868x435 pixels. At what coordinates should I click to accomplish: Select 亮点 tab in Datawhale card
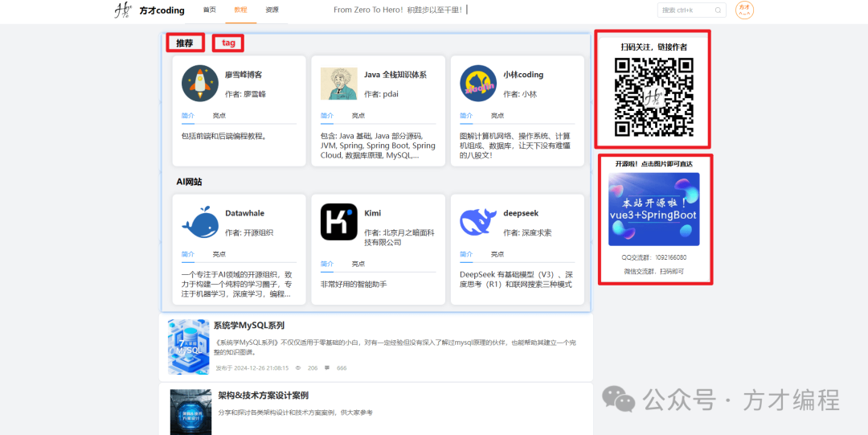[x=219, y=254]
